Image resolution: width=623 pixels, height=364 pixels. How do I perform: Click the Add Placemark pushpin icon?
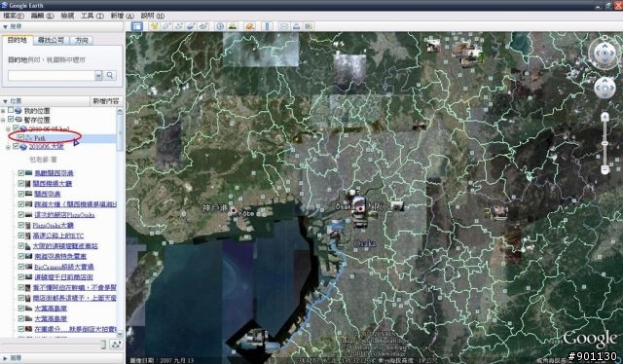154,26
